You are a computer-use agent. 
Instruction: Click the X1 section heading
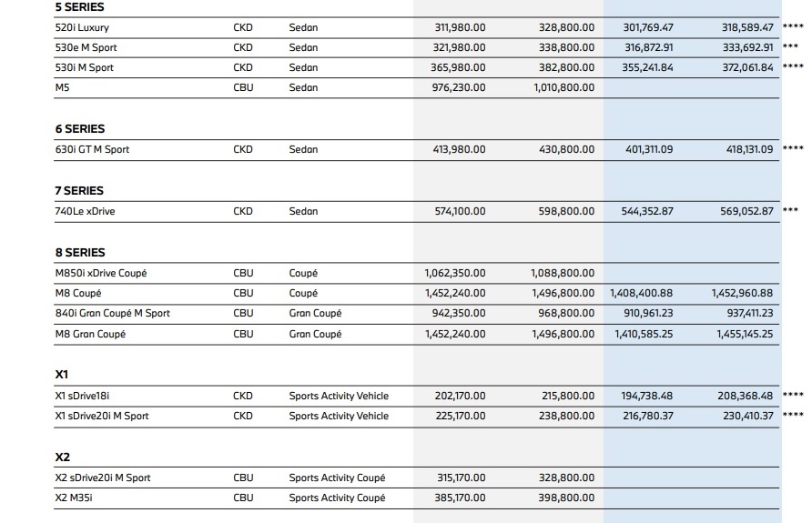62,374
